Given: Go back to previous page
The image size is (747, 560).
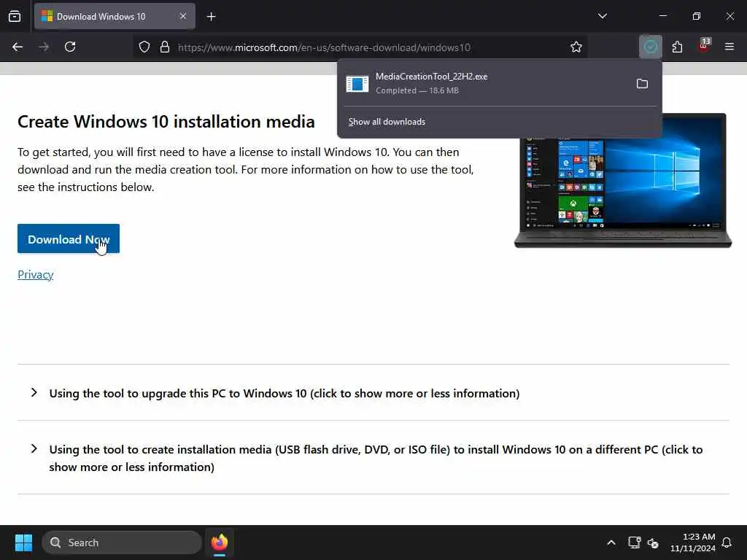Looking at the screenshot, I should pos(18,47).
